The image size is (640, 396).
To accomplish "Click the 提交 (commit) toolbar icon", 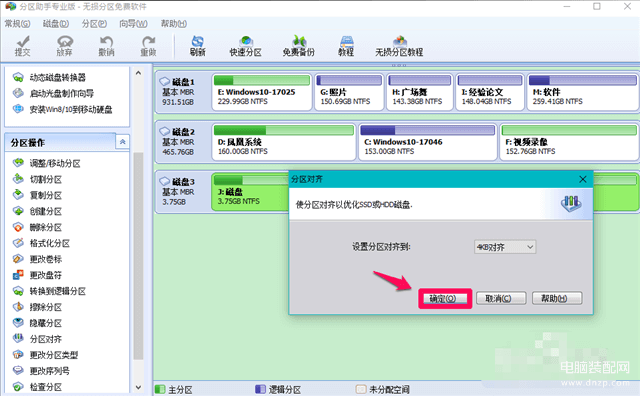I will pyautogui.click(x=22, y=46).
